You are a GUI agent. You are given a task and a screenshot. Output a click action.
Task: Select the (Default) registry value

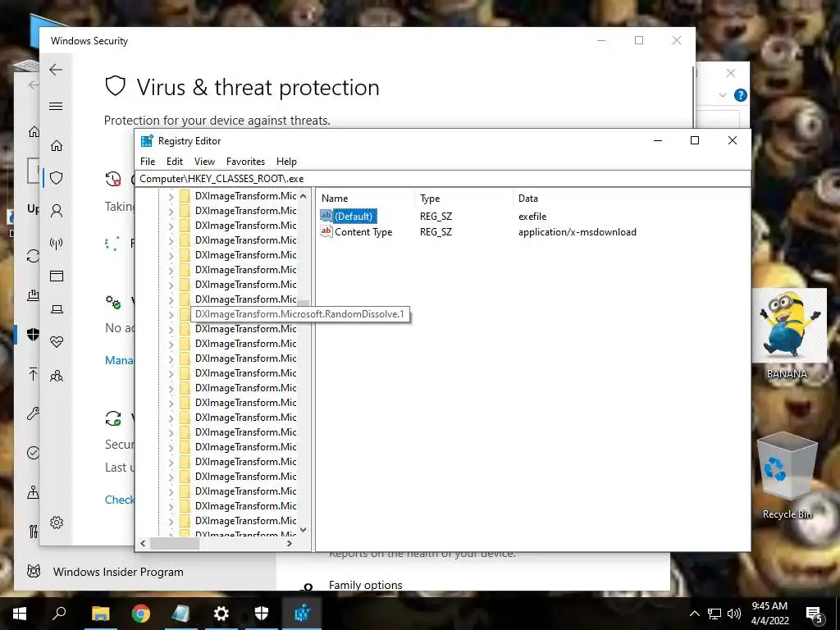tap(354, 217)
